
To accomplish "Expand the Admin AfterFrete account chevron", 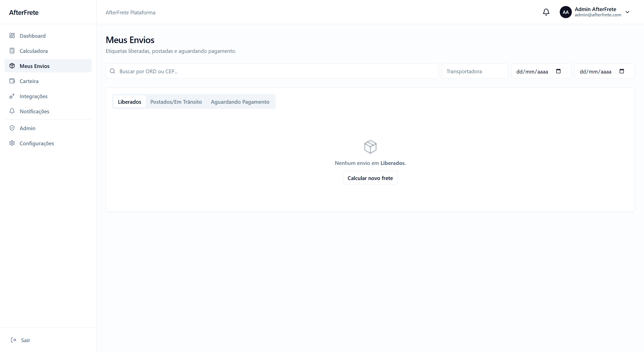I will click(x=627, y=12).
